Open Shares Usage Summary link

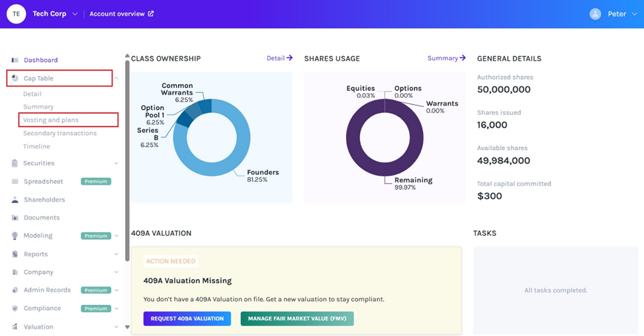click(447, 58)
